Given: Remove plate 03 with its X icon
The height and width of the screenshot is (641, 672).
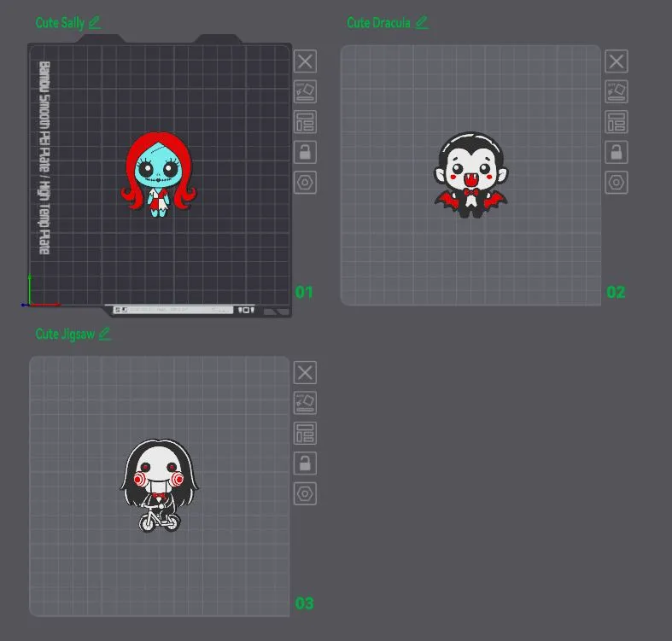Looking at the screenshot, I should click(305, 372).
